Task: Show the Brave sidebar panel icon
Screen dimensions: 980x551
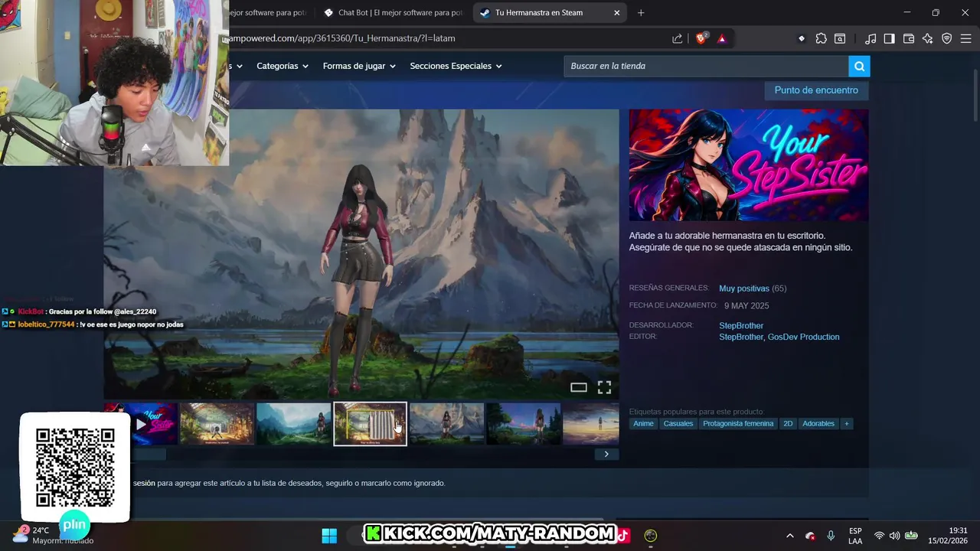Action: [889, 38]
